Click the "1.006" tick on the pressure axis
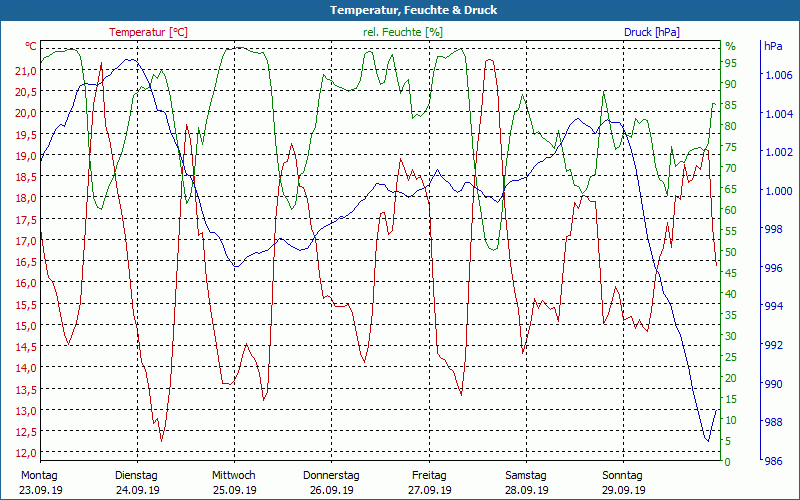Image resolution: width=800 pixels, height=500 pixels. coord(778,75)
